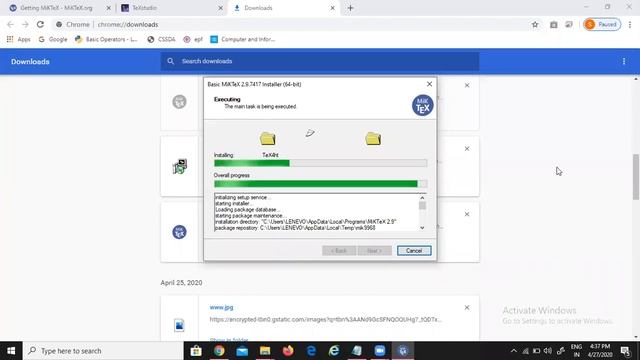Click the MiKTeX logo in installer
Screen dimensions: 640x360
[x=422, y=105]
